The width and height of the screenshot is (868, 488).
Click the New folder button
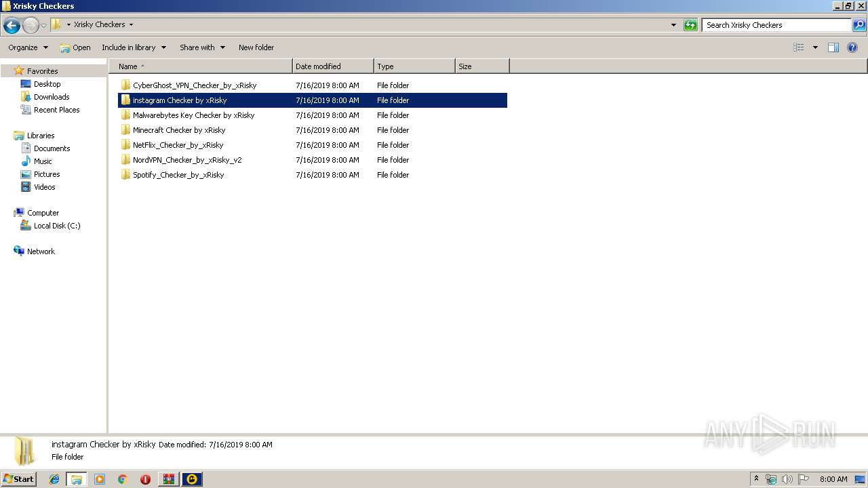point(256,47)
